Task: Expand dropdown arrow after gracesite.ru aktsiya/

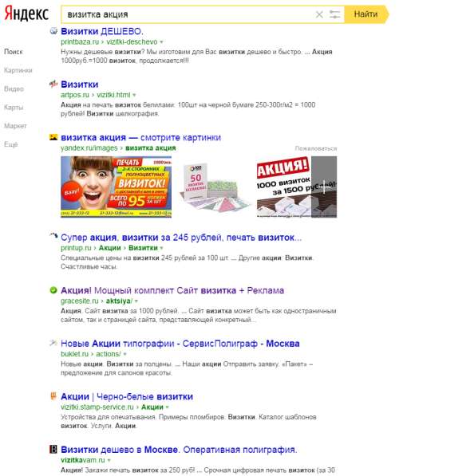Action: pyautogui.click(x=136, y=301)
